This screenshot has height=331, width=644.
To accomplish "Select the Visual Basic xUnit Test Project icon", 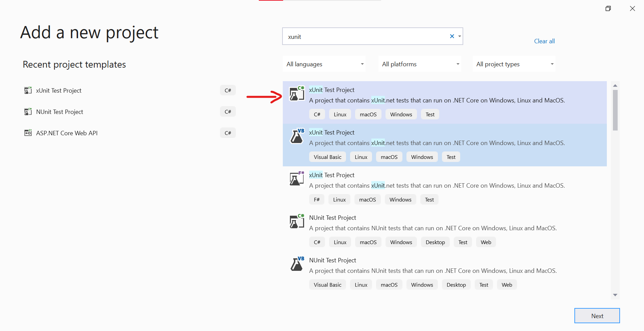I will (x=296, y=136).
